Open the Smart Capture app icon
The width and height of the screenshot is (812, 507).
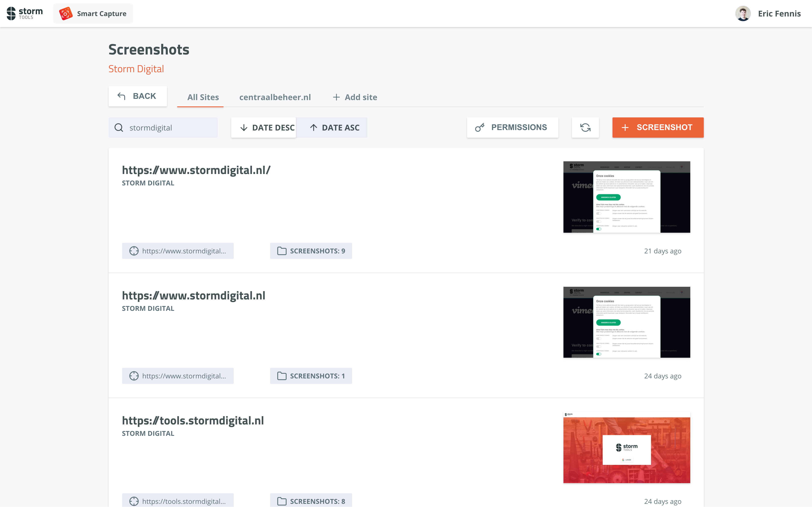66,14
